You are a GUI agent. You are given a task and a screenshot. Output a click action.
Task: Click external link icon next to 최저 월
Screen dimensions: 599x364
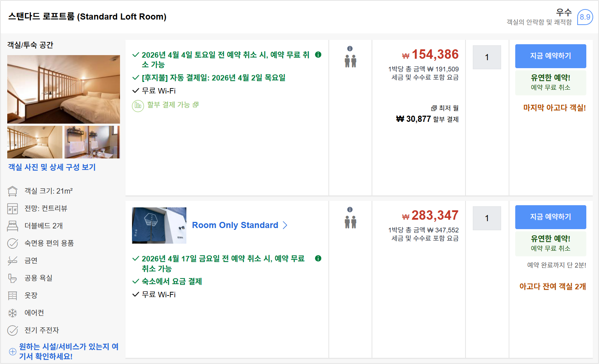[x=434, y=108]
